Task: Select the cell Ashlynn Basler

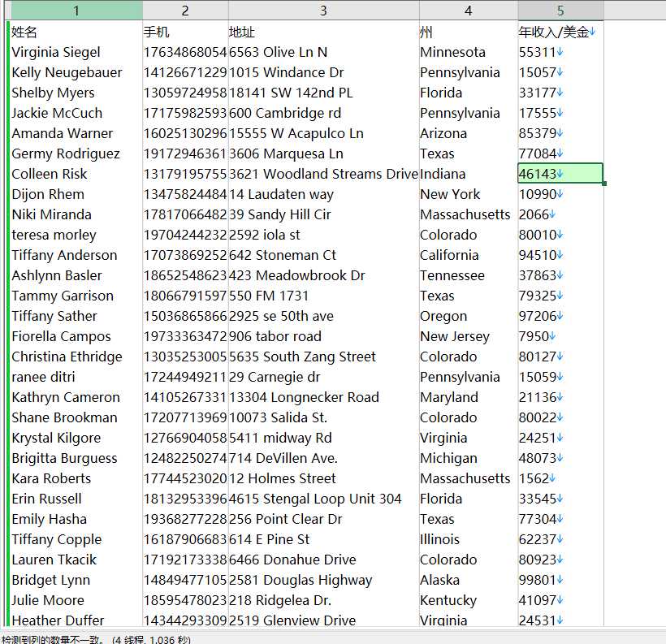Action: (x=76, y=275)
